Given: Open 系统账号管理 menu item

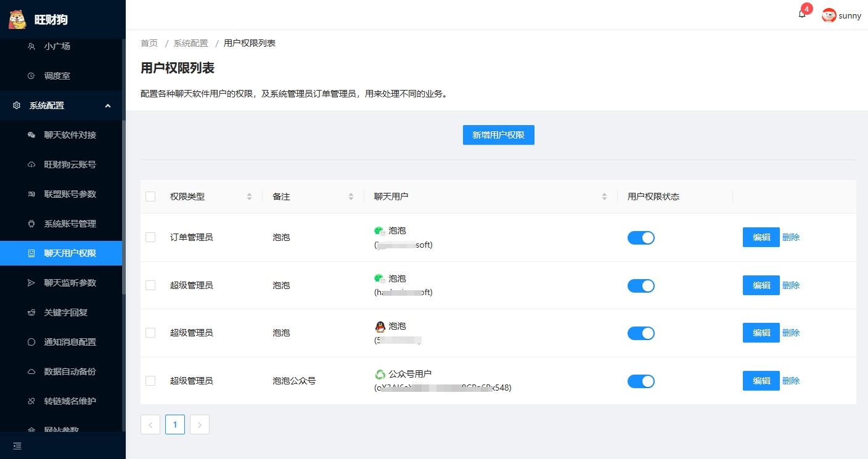Looking at the screenshot, I should point(70,224).
